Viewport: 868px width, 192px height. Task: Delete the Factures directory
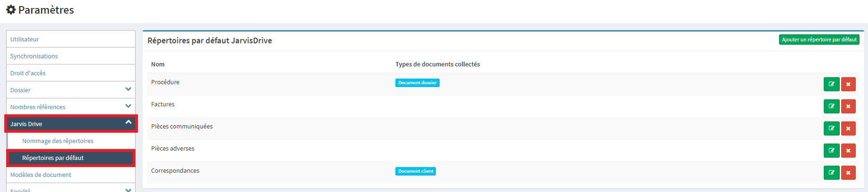848,106
